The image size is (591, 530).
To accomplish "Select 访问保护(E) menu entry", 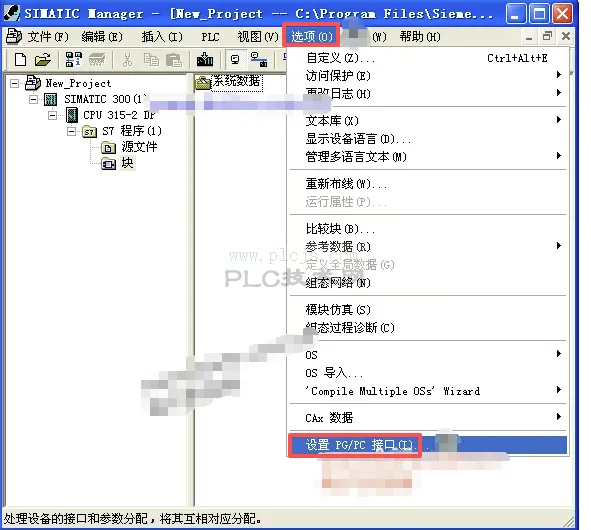I will (x=428, y=75).
